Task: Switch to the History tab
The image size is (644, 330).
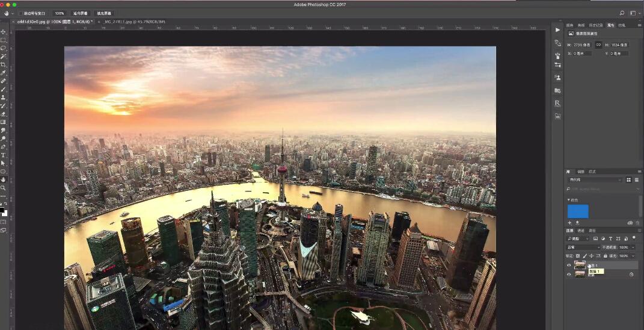Action: (596, 25)
